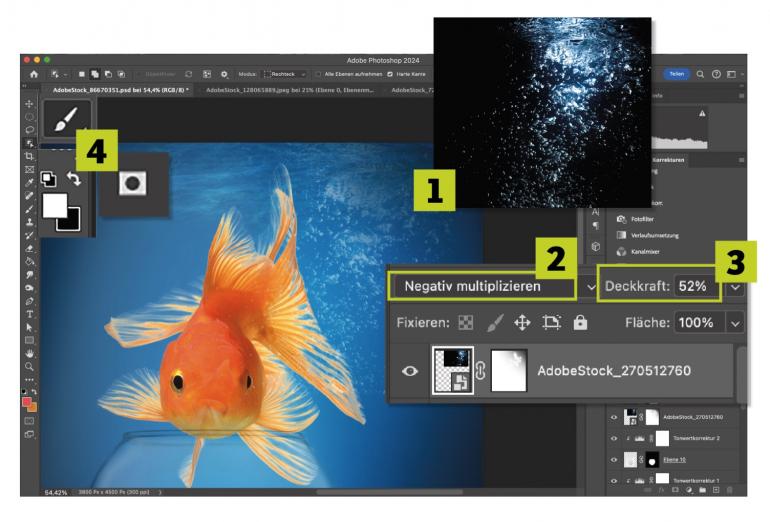Hide the Tonwertkorrektur 1 layer

pos(614,481)
